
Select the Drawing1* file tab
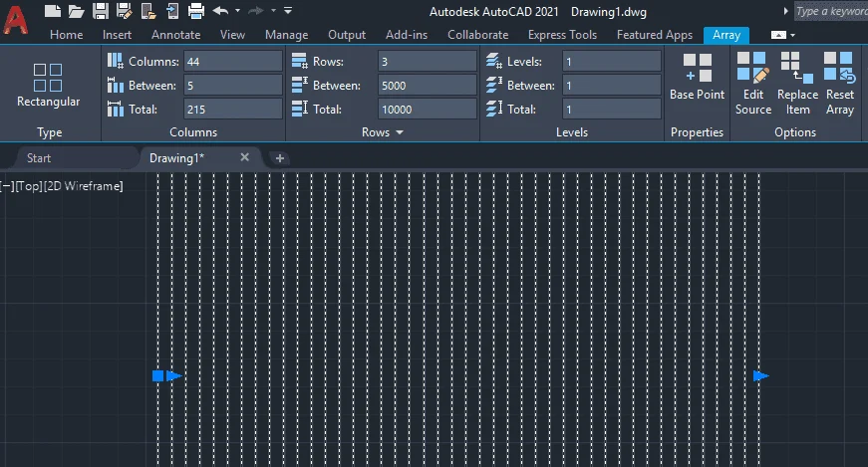(177, 158)
